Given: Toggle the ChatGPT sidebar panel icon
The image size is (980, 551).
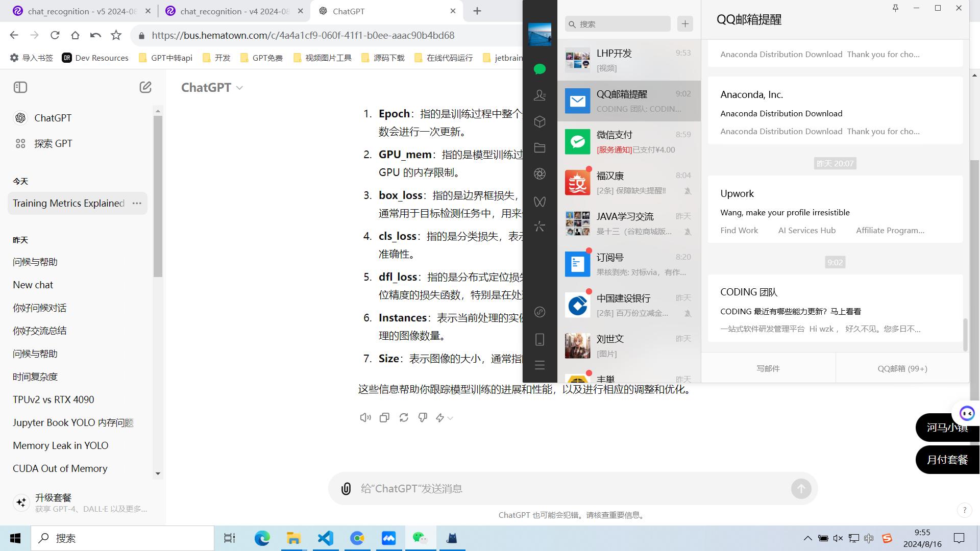Looking at the screenshot, I should (x=20, y=87).
